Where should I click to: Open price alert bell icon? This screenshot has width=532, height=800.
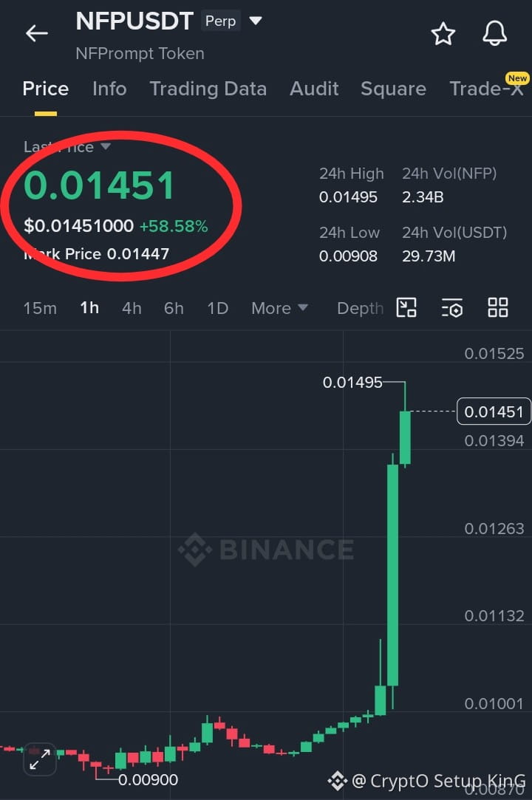tap(495, 34)
